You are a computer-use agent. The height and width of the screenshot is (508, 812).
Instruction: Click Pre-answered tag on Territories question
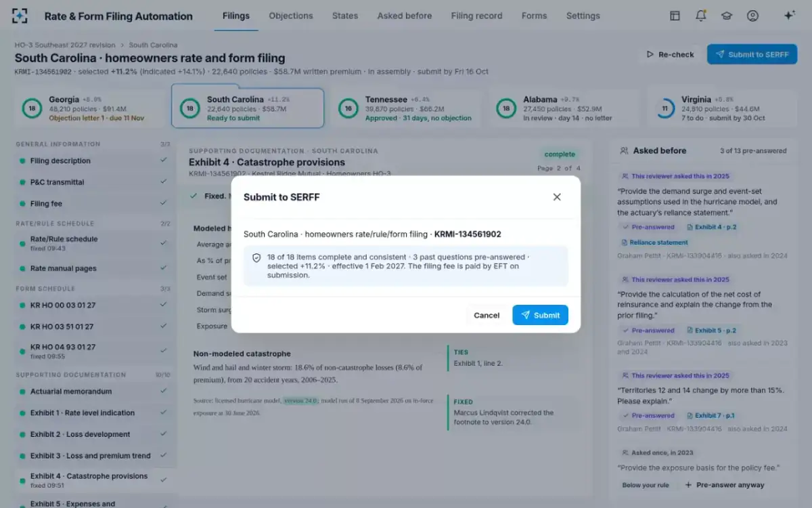tap(648, 416)
